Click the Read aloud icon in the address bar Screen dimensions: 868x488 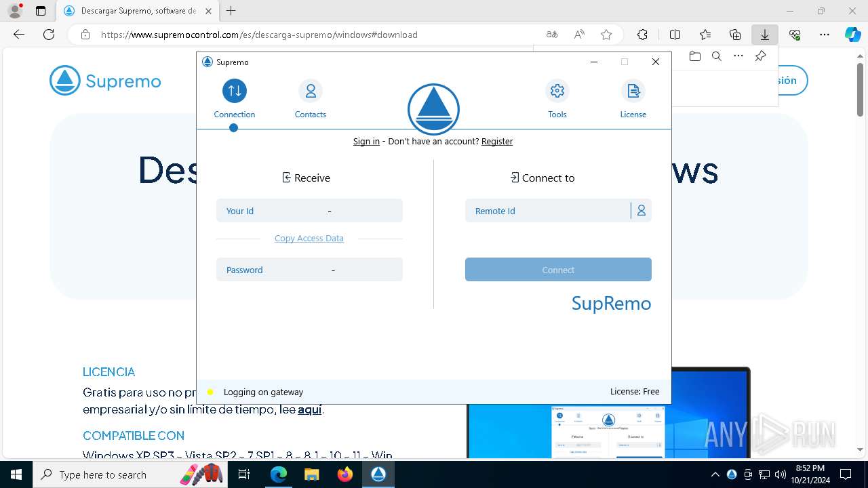click(x=579, y=35)
